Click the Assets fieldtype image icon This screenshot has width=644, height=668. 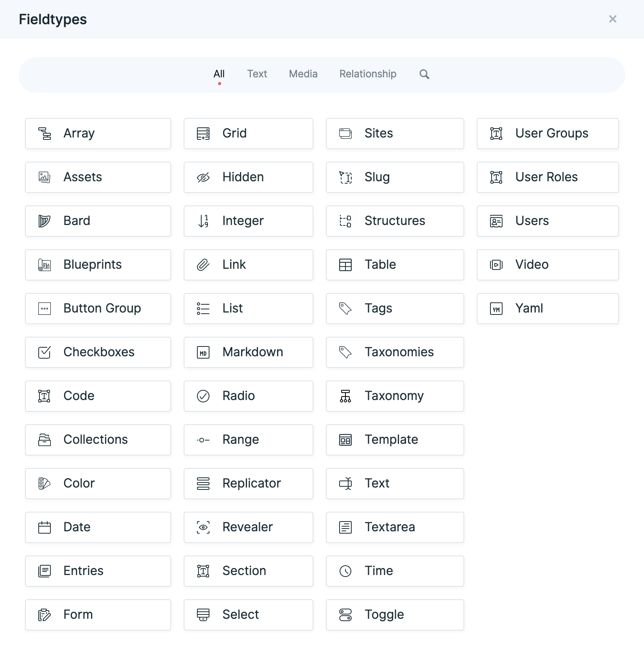44,177
